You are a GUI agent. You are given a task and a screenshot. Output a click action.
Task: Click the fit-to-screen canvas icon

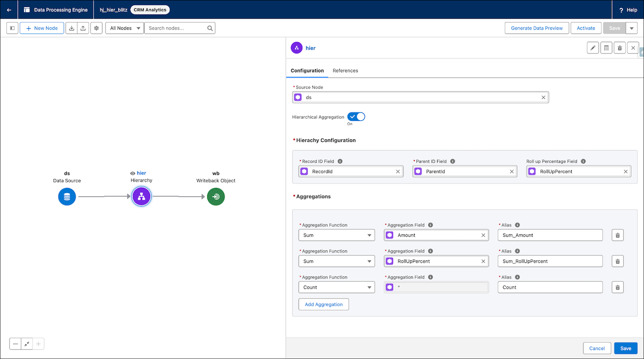coord(27,344)
